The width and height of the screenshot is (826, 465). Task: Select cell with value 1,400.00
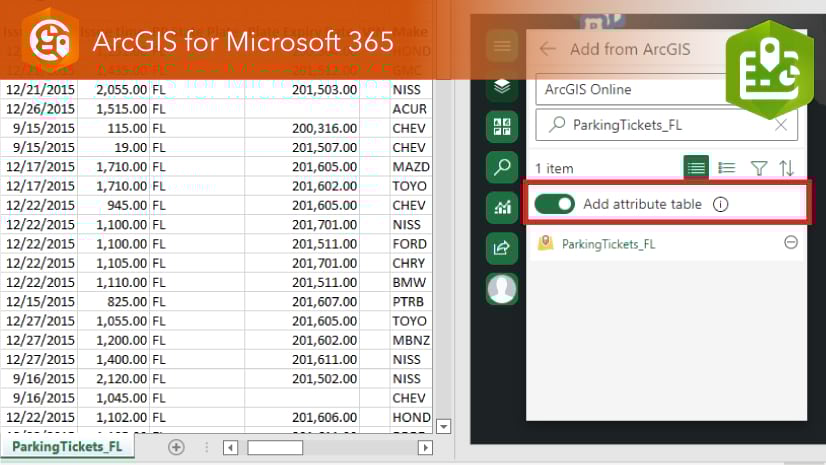point(114,360)
